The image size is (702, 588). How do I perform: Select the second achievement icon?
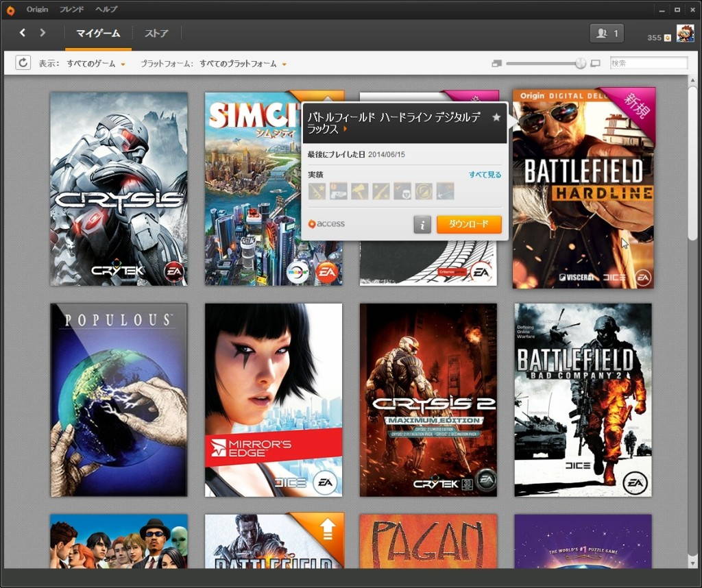click(339, 191)
